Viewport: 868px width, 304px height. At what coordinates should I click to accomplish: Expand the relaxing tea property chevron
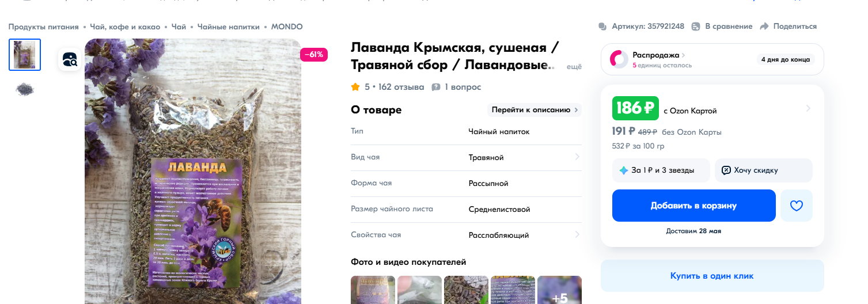[x=577, y=235]
